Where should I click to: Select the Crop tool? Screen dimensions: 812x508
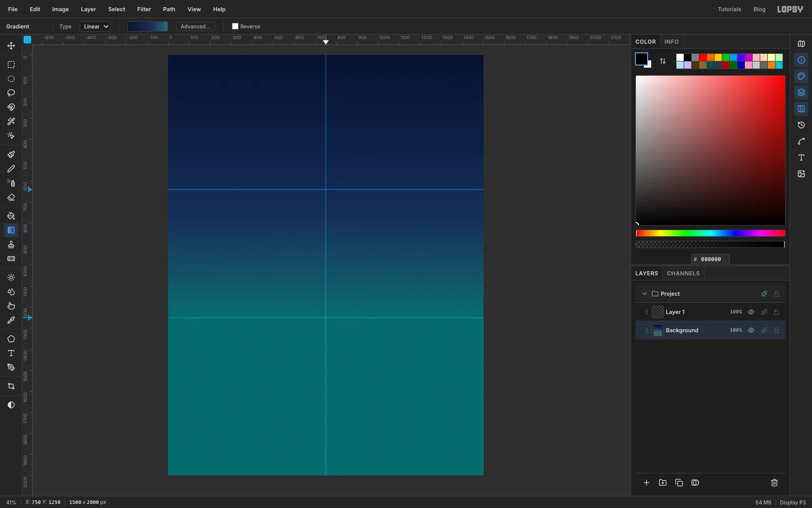coord(11,386)
